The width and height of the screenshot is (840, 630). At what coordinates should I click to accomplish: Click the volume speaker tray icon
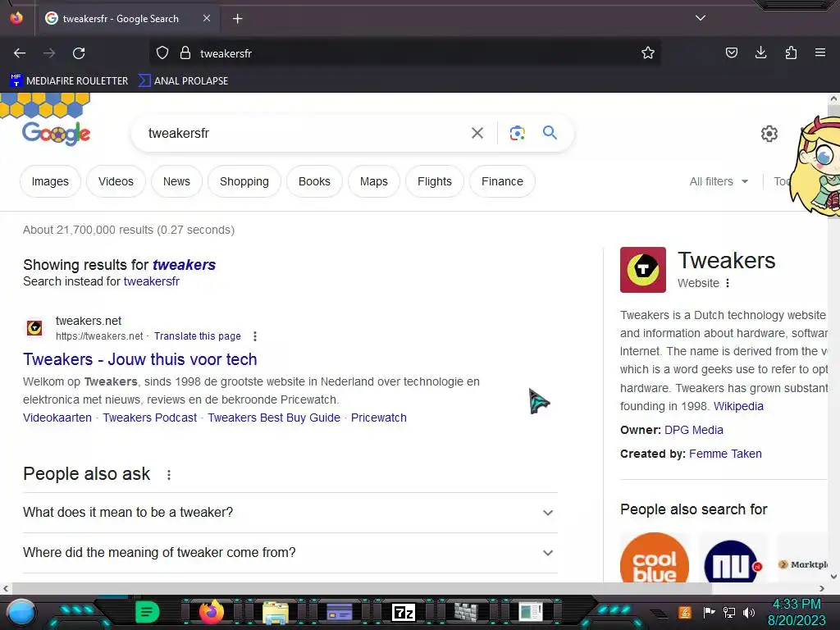coord(749,612)
